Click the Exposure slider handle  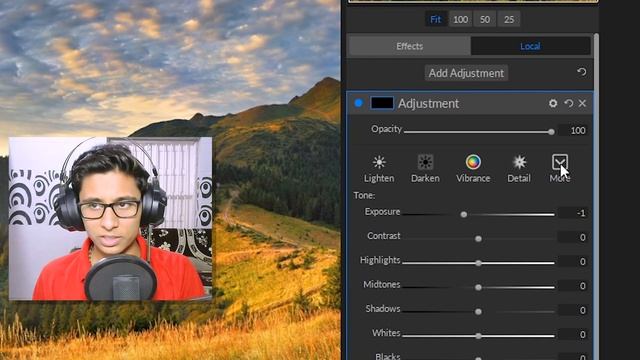pos(464,214)
